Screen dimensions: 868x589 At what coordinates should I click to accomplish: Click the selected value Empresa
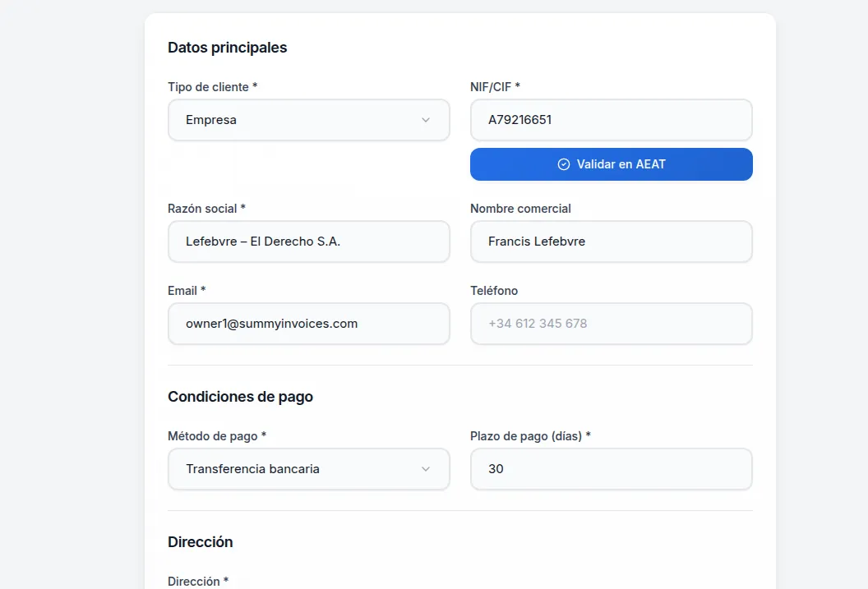211,120
